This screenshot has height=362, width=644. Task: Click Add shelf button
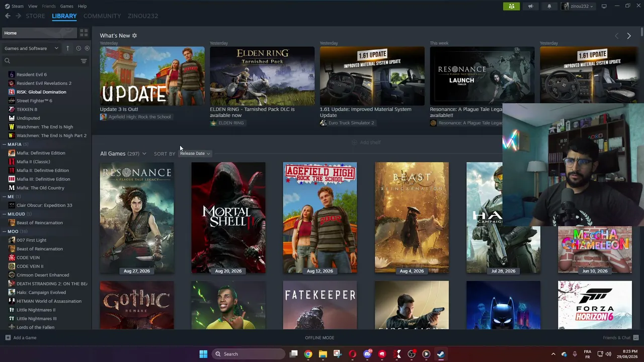pyautogui.click(x=366, y=142)
